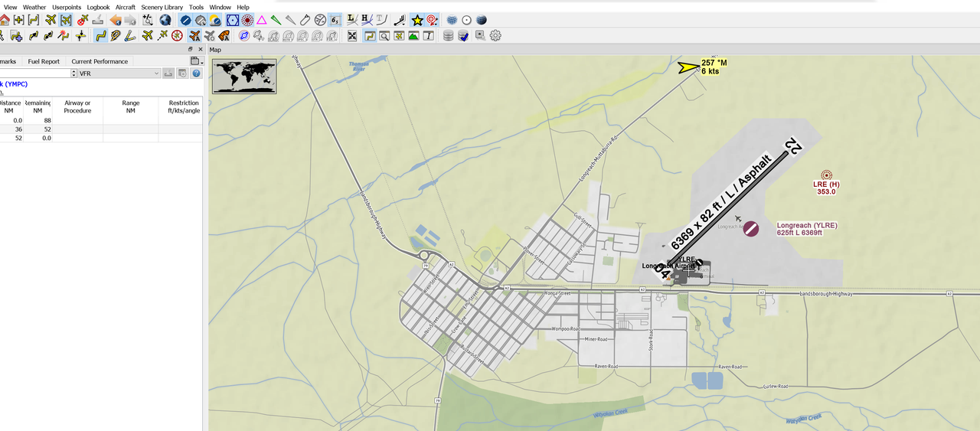The image size is (980, 431).
Task: Toggle the 6s MORA grid icon
Action: [335, 20]
